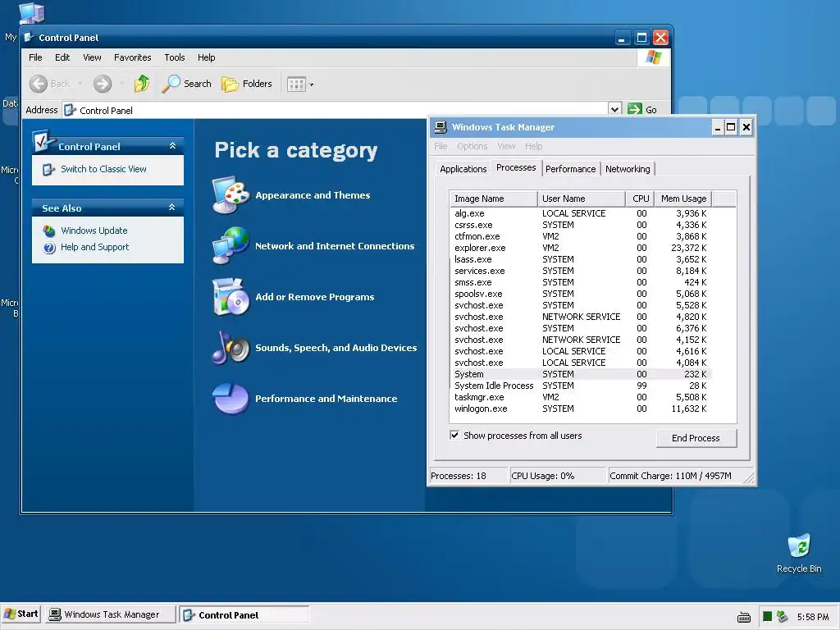This screenshot has width=840, height=630.
Task: Click the green CPU usage tray icon
Action: [x=767, y=617]
